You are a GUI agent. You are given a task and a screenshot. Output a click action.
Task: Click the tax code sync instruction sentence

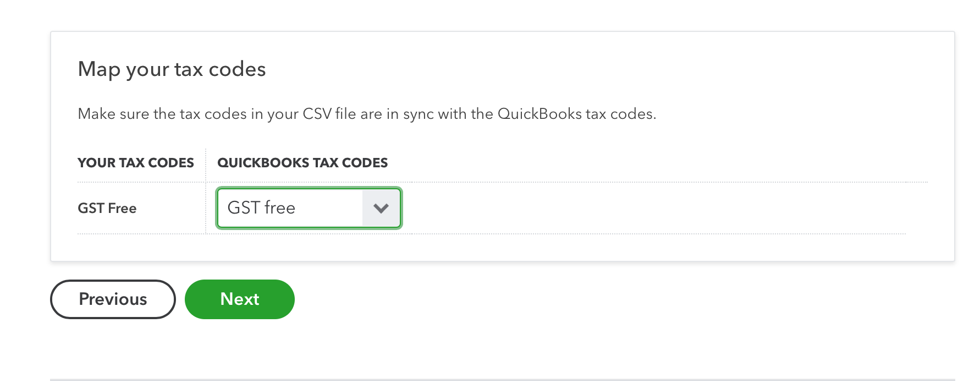click(x=367, y=114)
